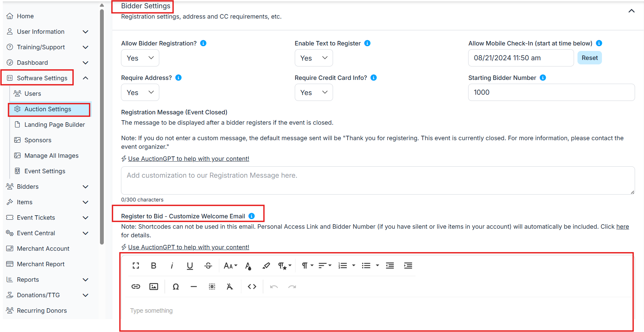Reset the mobile check-in time
644x332 pixels.
click(590, 58)
